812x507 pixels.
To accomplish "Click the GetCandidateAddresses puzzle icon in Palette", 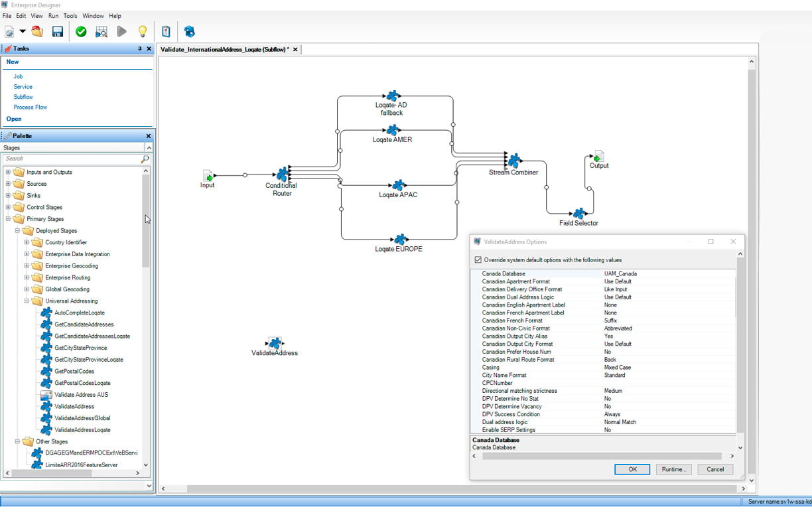I will tap(46, 325).
